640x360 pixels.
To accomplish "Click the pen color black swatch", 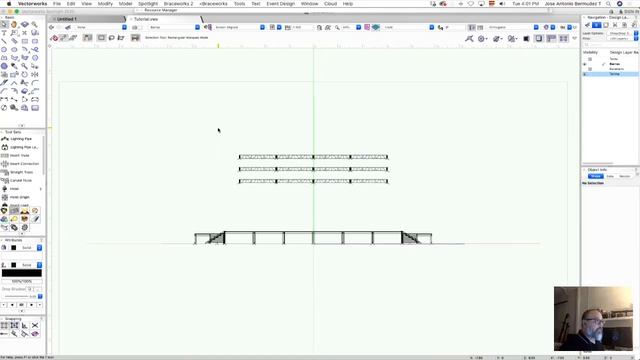I will tap(13, 265).
